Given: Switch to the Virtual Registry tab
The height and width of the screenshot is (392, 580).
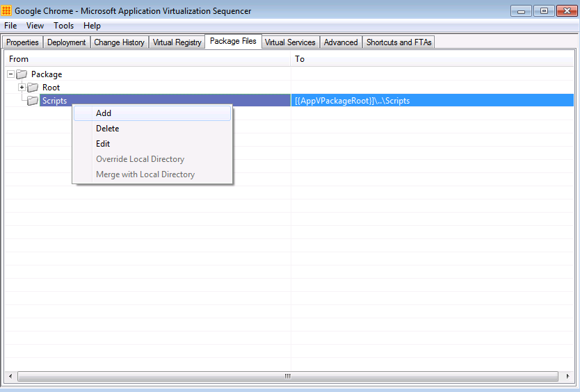Looking at the screenshot, I should click(177, 42).
